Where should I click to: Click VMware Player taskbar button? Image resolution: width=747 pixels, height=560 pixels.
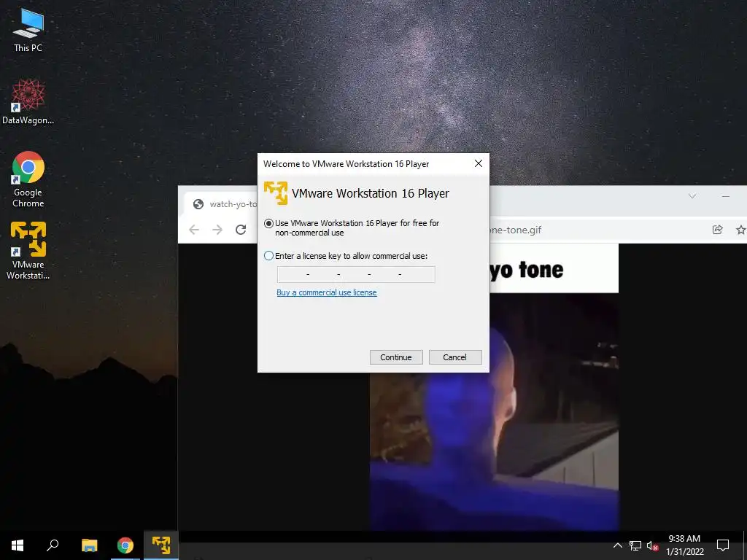(161, 545)
